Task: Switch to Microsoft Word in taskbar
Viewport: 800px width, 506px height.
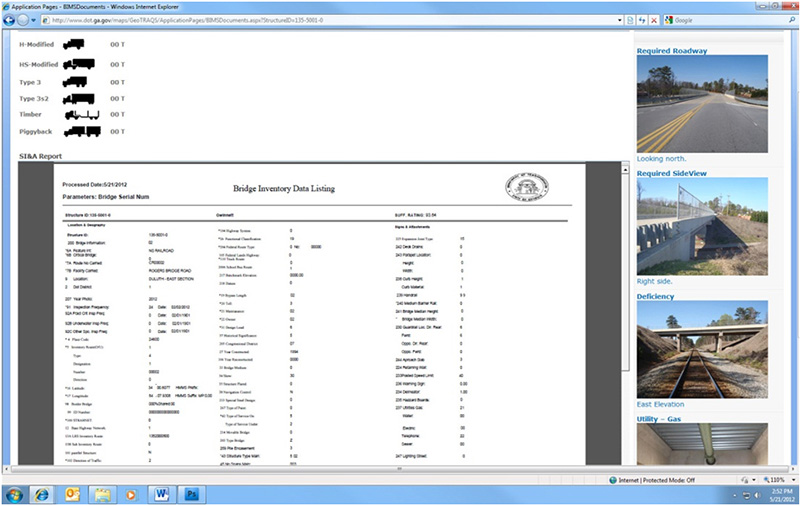Action: tap(162, 495)
